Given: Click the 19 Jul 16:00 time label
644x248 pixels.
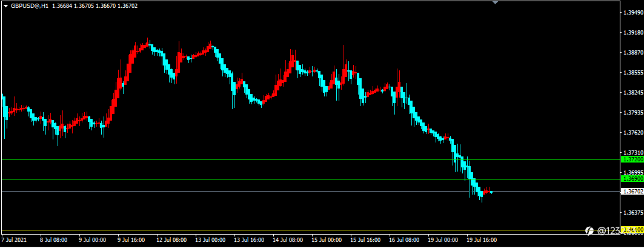Looking at the screenshot, I should [x=482, y=240].
